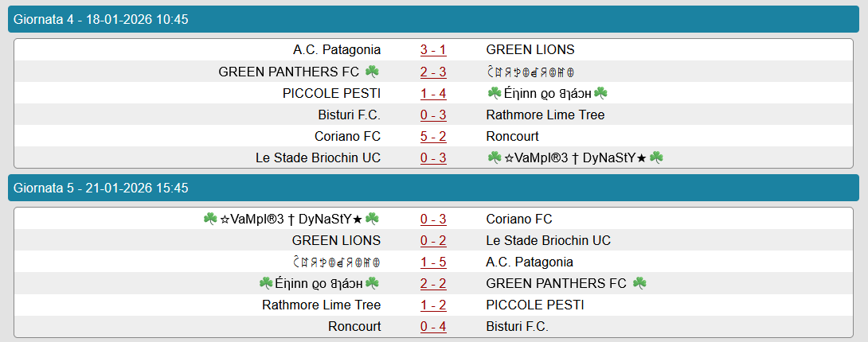Click shamrock before Éηinn team name in Giornata 5

click(x=266, y=283)
